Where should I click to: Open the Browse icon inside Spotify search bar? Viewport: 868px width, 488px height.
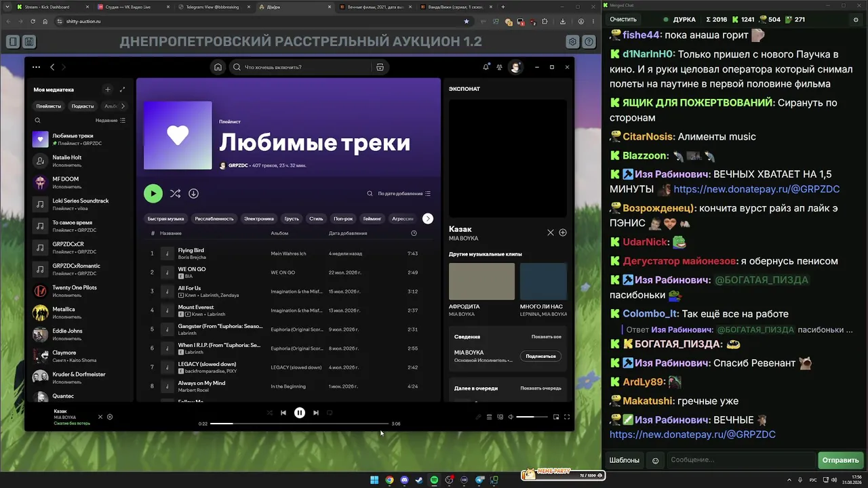coord(380,67)
